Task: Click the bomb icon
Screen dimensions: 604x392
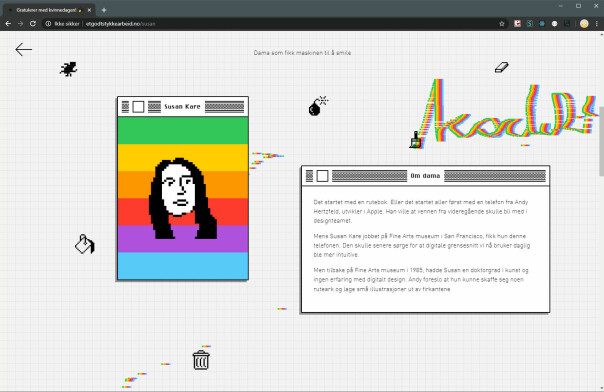Action: click(318, 106)
